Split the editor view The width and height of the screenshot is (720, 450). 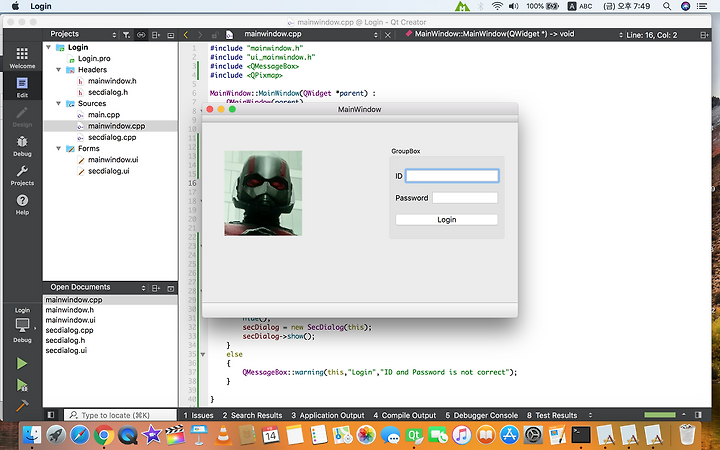click(704, 35)
